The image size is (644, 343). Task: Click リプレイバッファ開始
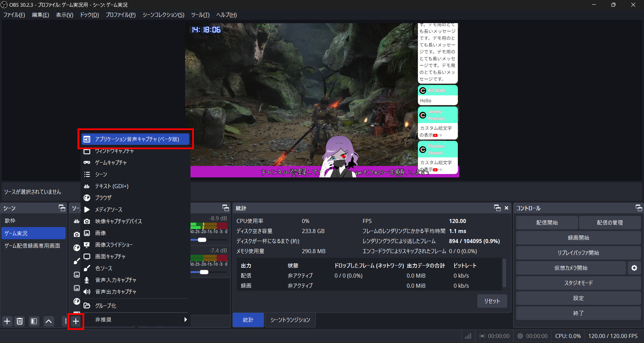click(578, 253)
